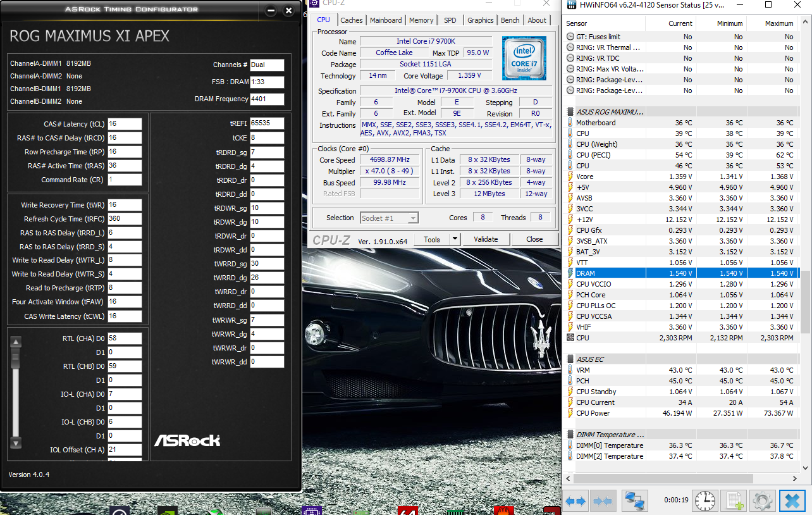The width and height of the screenshot is (812, 515).
Task: Start logging with the sheet-plus icon
Action: click(x=734, y=500)
